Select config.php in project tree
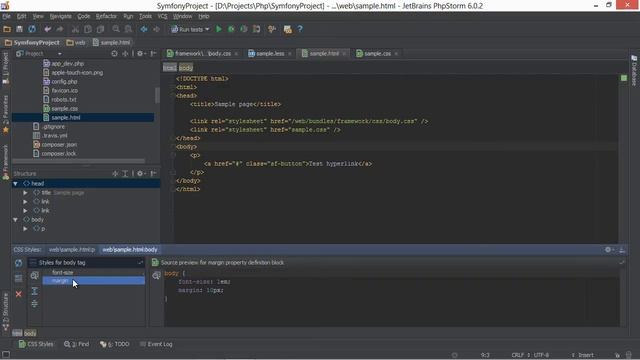Viewport: 640px width, 360px height. 60,82
